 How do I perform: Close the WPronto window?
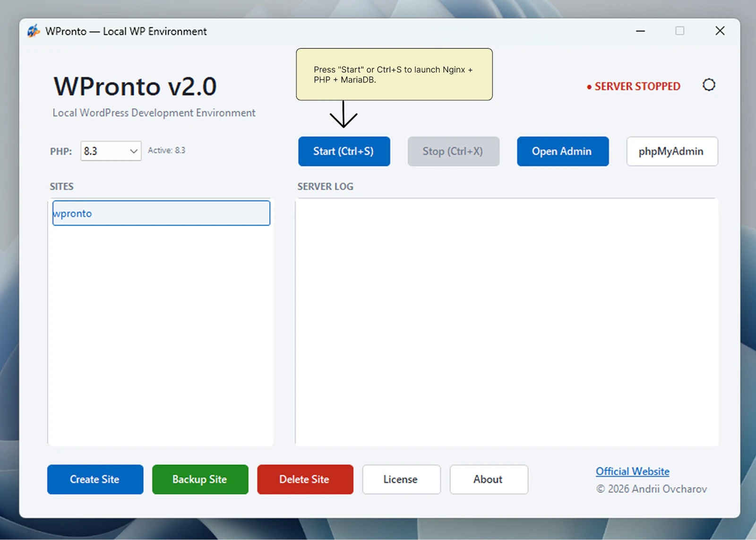(720, 31)
